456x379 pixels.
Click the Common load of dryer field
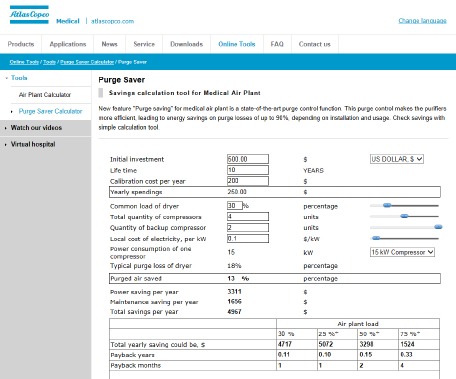click(x=235, y=206)
